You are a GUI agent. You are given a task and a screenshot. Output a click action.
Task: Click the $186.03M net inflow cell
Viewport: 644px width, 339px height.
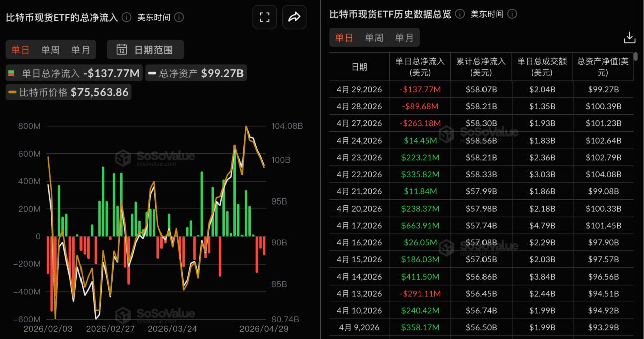(420, 259)
